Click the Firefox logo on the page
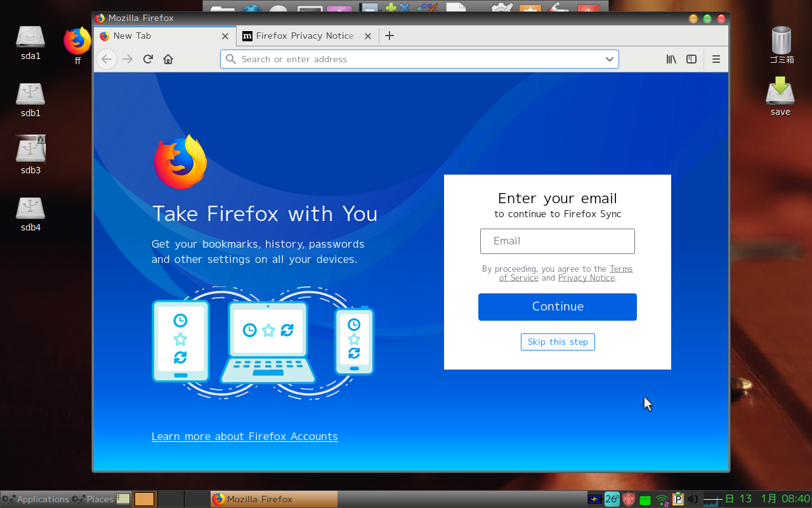Viewport: 812px width, 508px height. pyautogui.click(x=180, y=162)
